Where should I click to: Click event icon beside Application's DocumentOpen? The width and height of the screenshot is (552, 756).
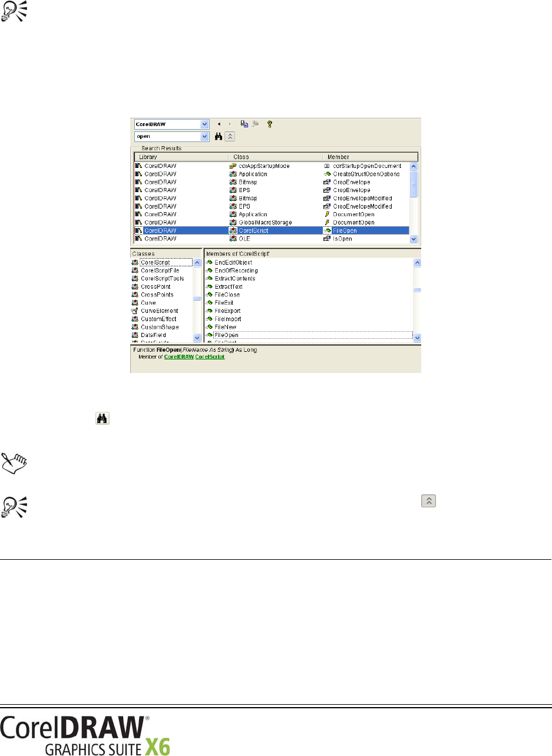(x=327, y=214)
